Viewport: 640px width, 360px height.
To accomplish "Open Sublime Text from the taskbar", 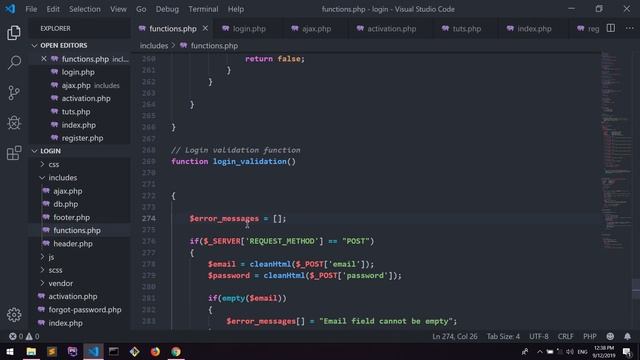I will 52,351.
